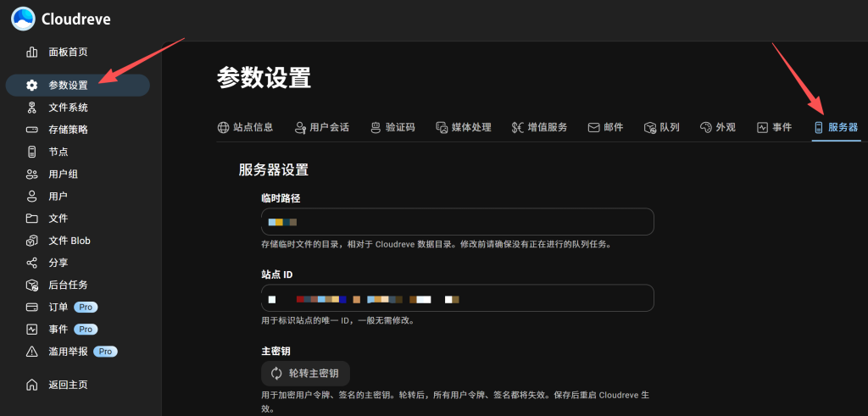This screenshot has height=416, width=868.
Task: Open 存储策略 storage policy icon
Action: click(32, 130)
